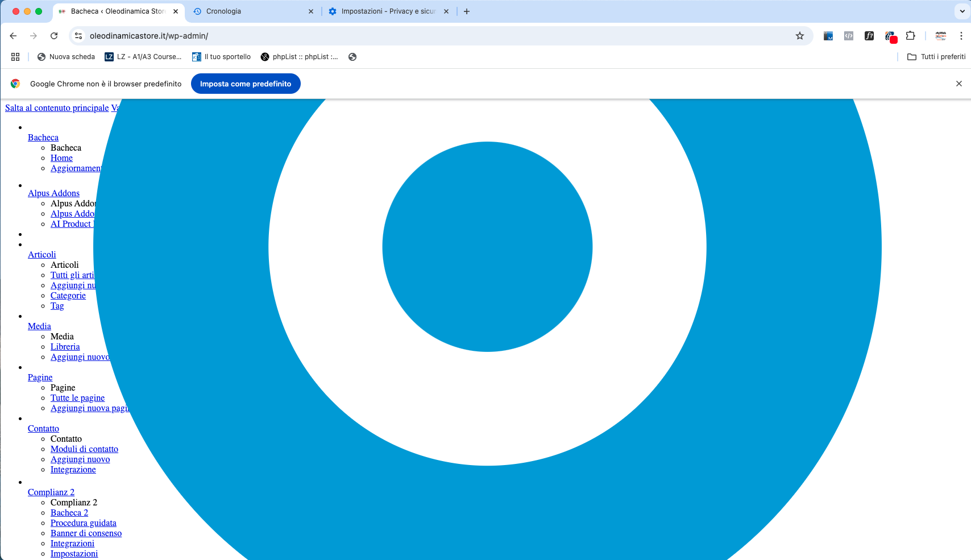Image resolution: width=971 pixels, height=560 pixels.
Task: Open the Alpus Addons top menu link
Action: pyautogui.click(x=53, y=193)
